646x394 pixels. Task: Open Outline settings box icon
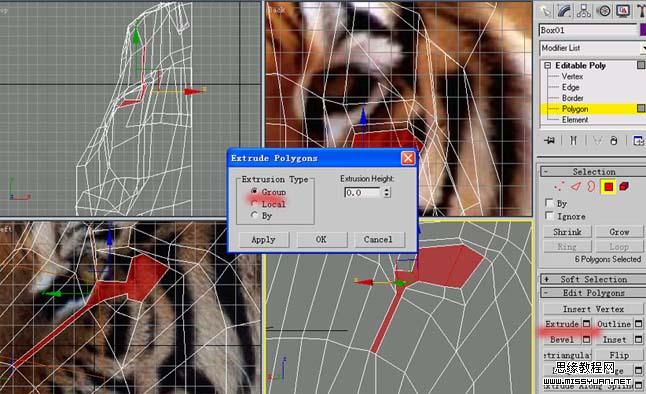(639, 324)
